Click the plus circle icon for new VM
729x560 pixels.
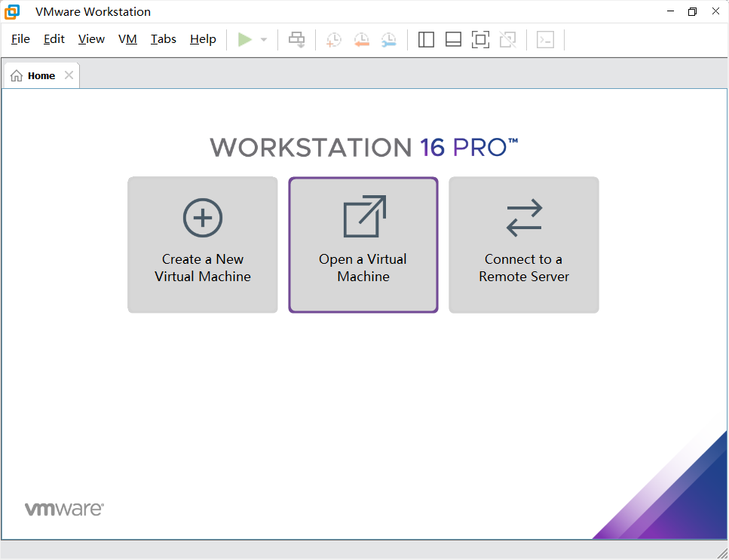(203, 218)
